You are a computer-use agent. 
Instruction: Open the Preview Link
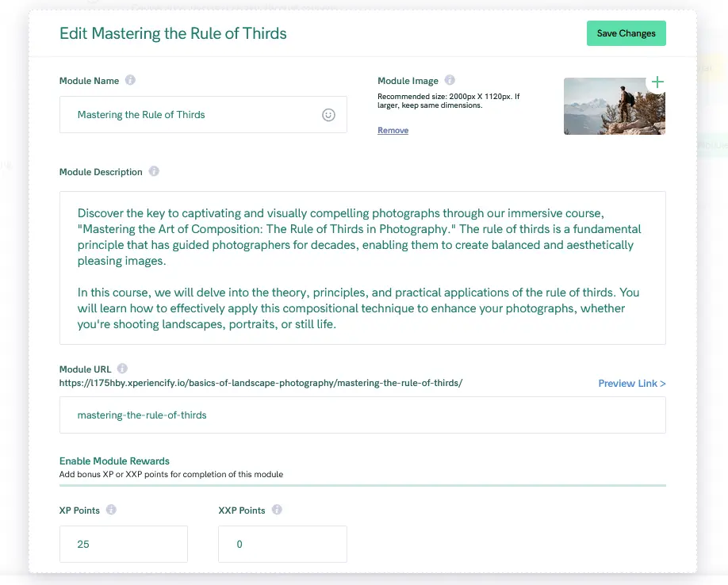[x=631, y=383]
